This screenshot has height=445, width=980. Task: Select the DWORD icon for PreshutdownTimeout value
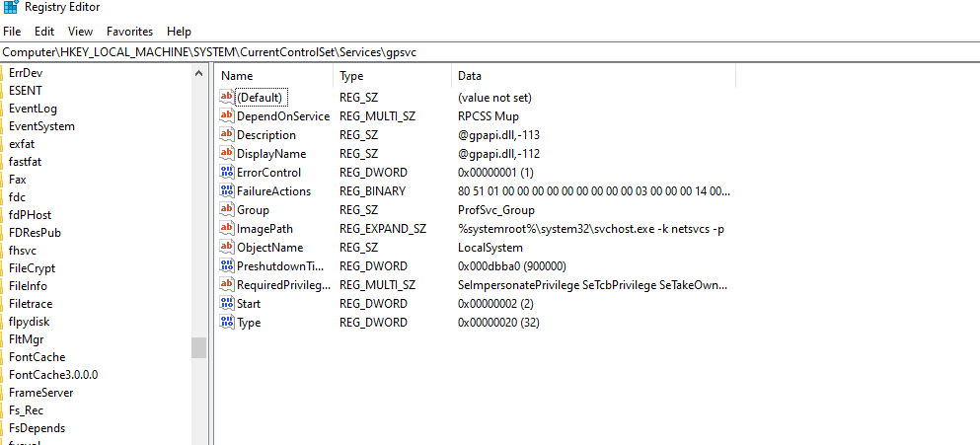tap(226, 266)
